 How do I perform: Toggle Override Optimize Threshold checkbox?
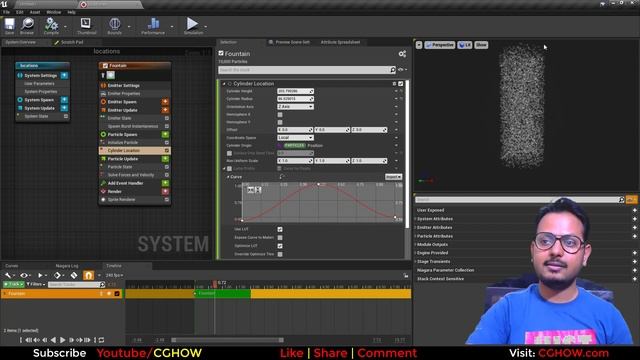280,254
